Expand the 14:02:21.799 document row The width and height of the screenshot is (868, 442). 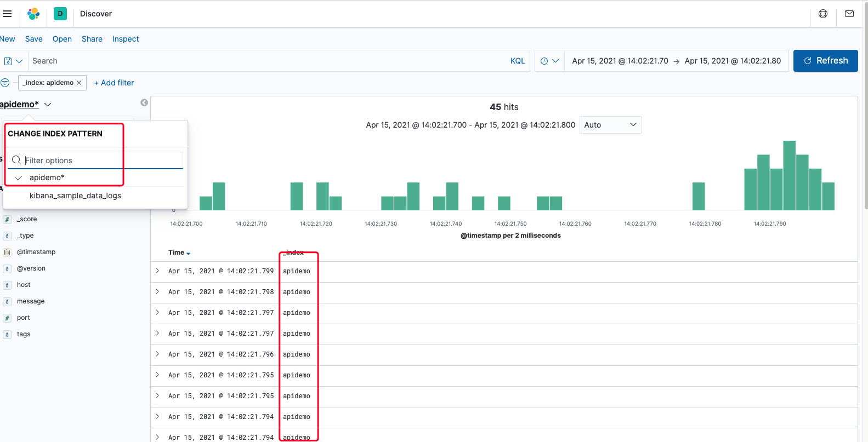pos(157,271)
